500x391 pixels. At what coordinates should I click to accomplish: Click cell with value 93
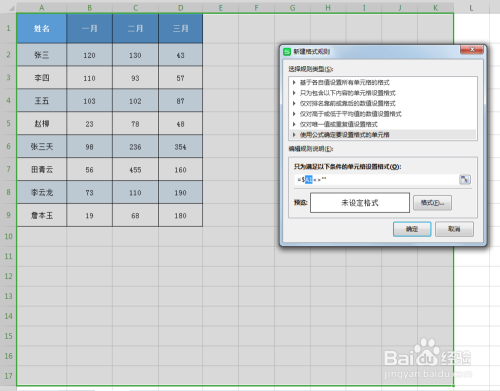(136, 78)
